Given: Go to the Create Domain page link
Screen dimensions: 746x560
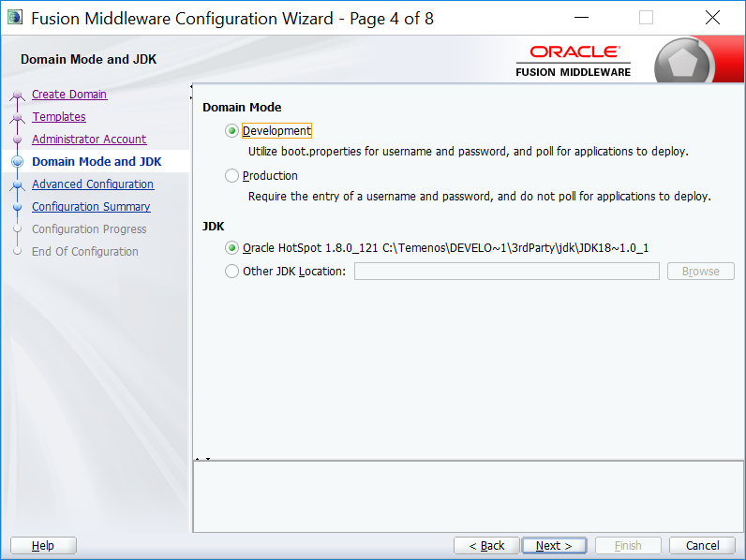Looking at the screenshot, I should (x=69, y=95).
